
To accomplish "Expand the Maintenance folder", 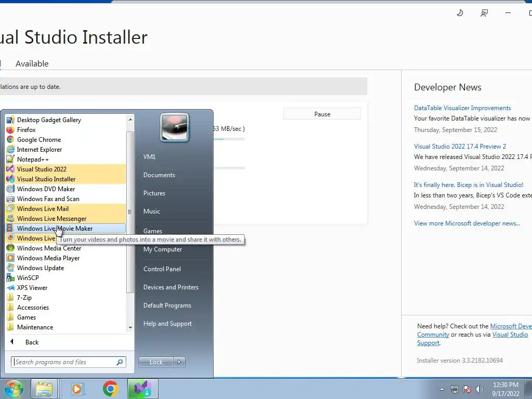I will tap(65, 327).
